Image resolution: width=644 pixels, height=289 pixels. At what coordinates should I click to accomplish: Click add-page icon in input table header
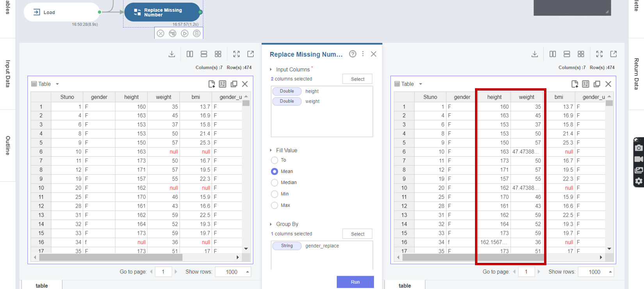(212, 84)
